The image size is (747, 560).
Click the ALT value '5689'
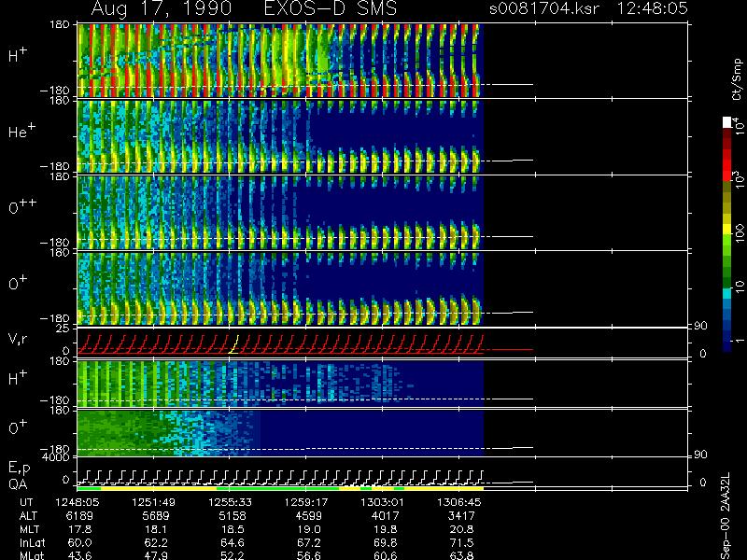click(156, 516)
